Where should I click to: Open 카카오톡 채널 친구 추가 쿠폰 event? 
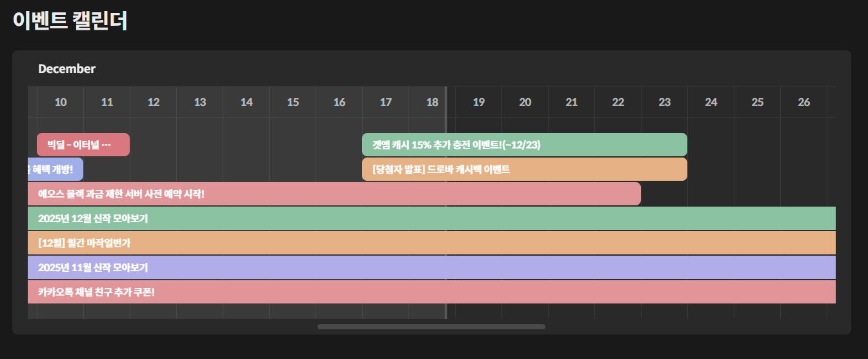tap(431, 292)
